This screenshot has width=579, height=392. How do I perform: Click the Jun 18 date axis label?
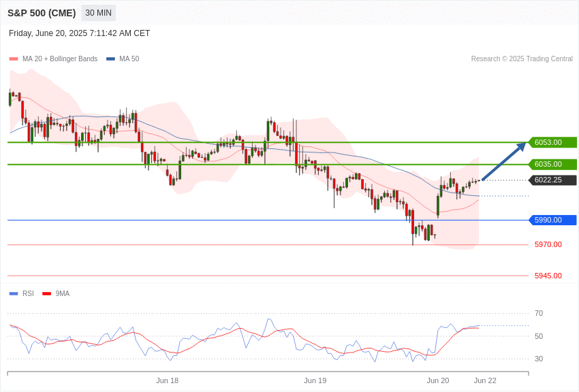[168, 380]
